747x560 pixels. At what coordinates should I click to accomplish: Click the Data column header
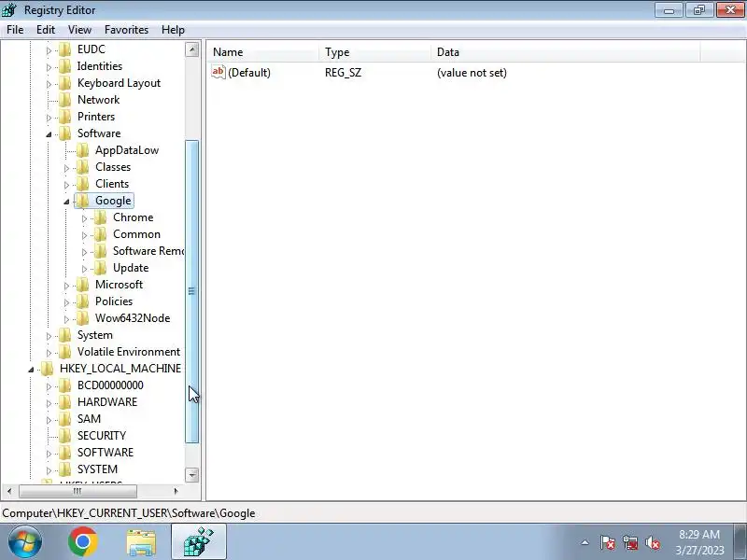click(x=566, y=52)
